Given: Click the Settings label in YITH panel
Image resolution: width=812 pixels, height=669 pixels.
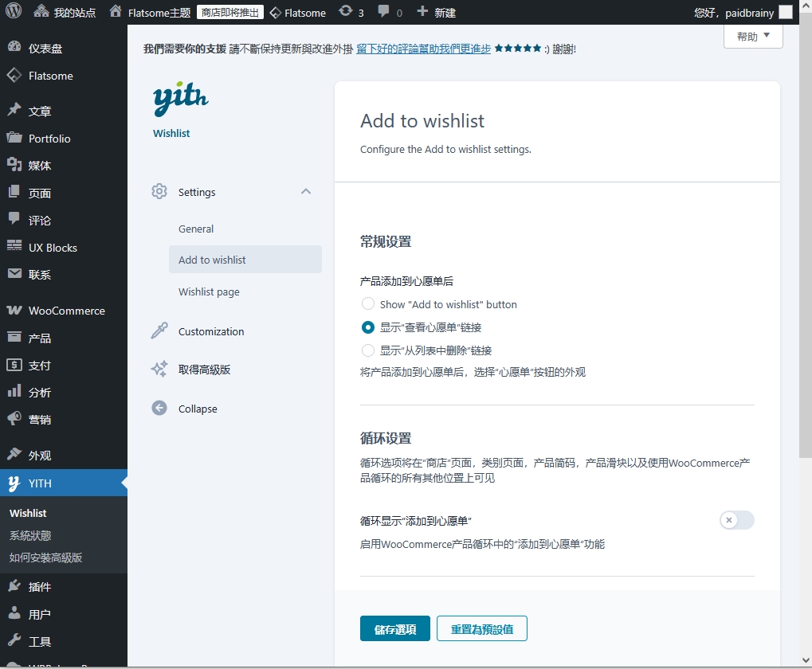Looking at the screenshot, I should [197, 192].
